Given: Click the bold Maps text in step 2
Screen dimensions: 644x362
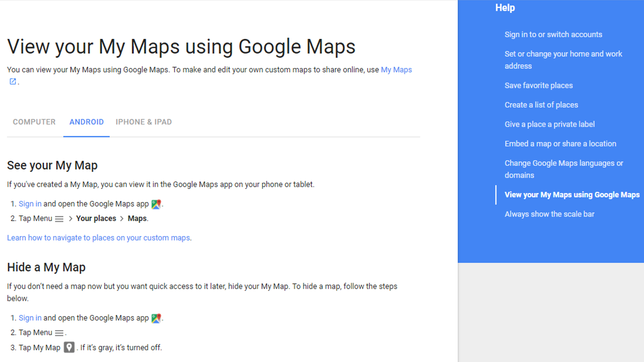Looking at the screenshot, I should coord(137,218).
